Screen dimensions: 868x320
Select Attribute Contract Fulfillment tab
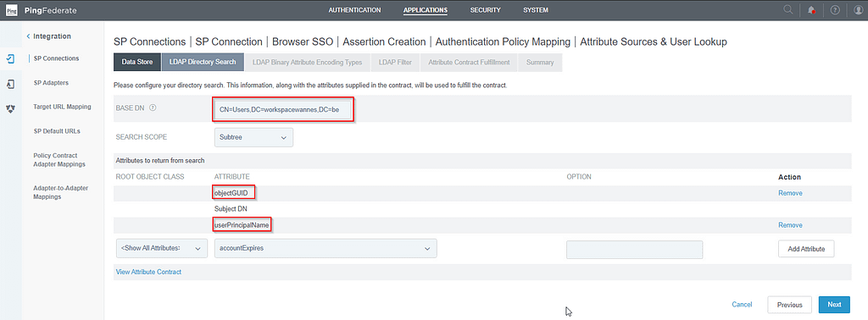[x=469, y=63]
